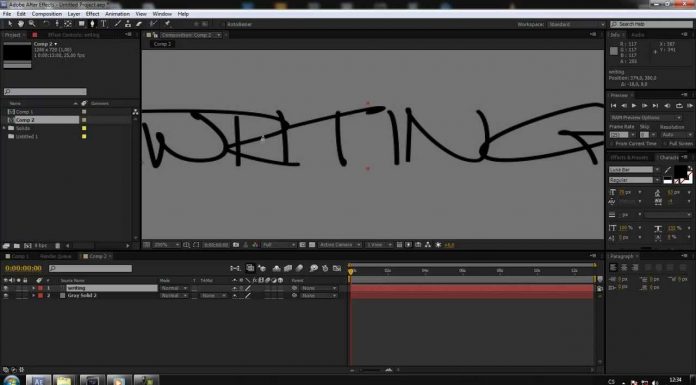
Task: Click the eyedropper in Character panel
Action: click(x=668, y=170)
